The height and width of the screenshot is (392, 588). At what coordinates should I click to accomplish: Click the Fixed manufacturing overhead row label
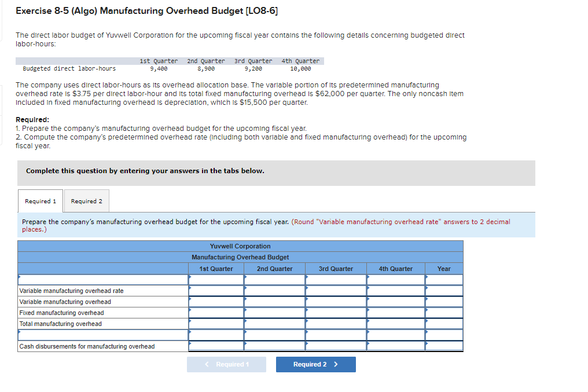point(61,313)
